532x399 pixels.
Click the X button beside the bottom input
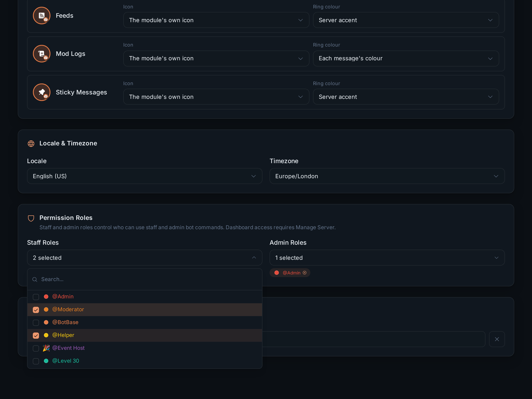point(497,339)
